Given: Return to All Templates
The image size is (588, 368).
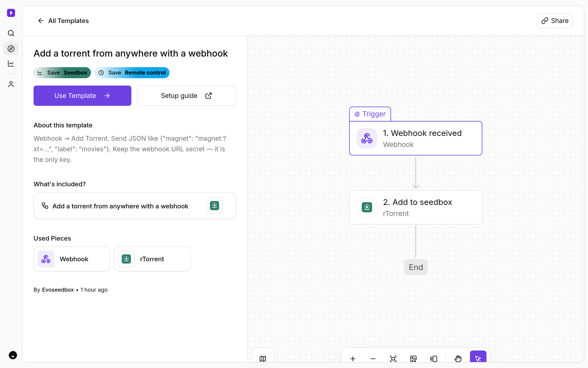Looking at the screenshot, I should [68, 21].
